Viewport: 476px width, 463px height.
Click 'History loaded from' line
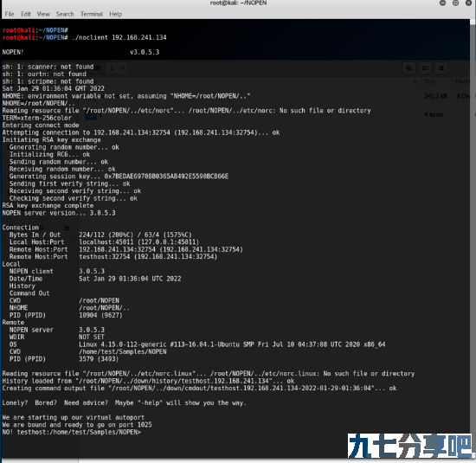coord(149,381)
